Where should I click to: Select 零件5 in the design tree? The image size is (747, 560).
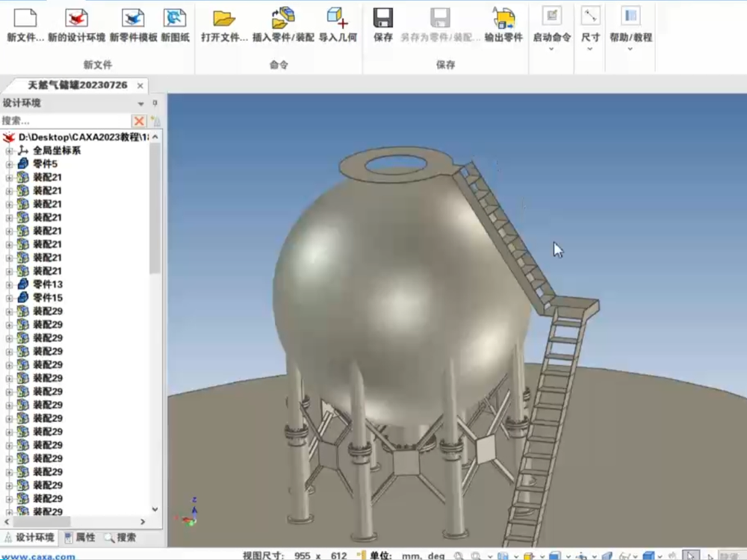pos(45,164)
